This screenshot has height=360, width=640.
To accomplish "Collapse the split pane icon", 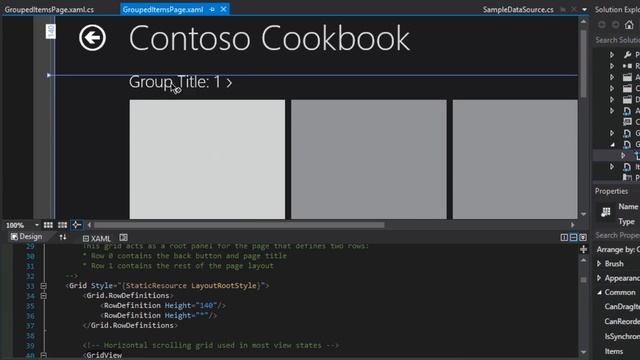I will (x=583, y=237).
